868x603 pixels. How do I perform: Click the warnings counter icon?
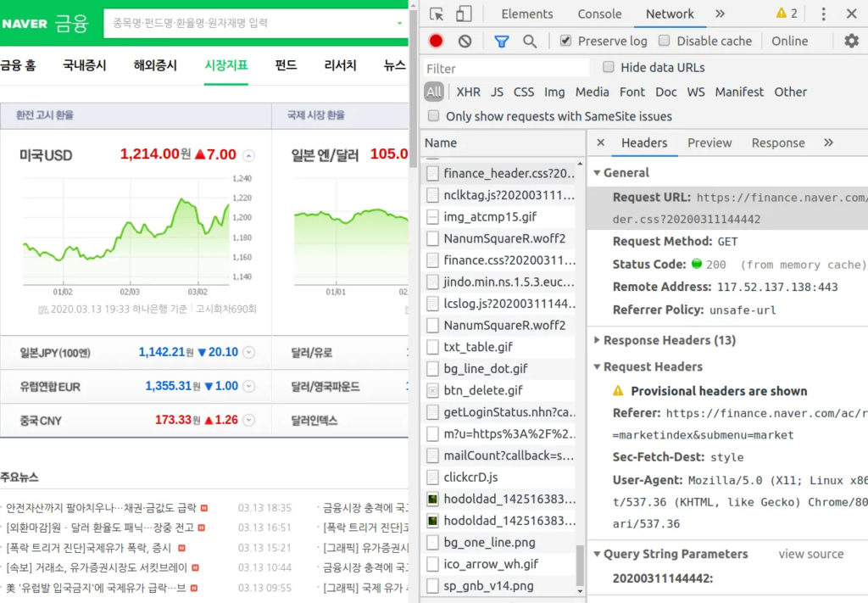coord(787,14)
